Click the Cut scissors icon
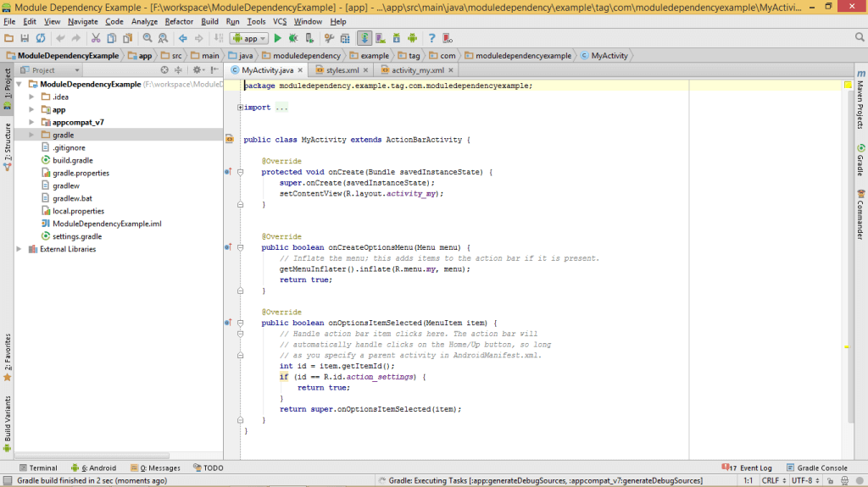Viewport: 868px width, 487px height. pos(96,38)
